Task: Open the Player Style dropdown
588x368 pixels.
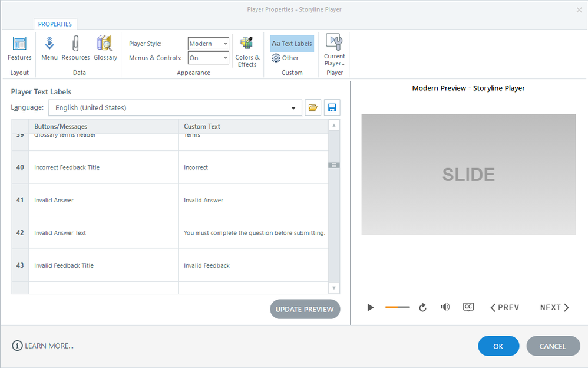Action: coord(208,44)
